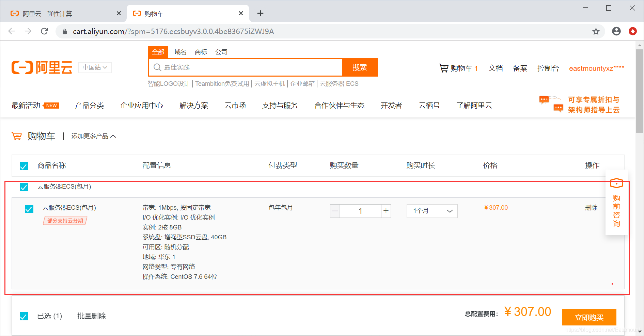
Task: Go forward in browser history
Action: coord(28,31)
